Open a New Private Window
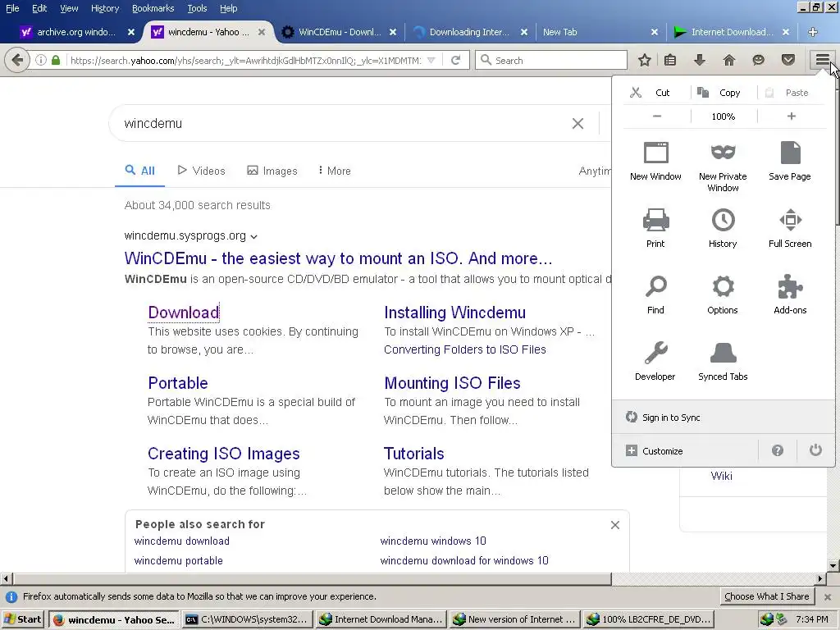Screen dimensions: 840x630 pos(723,167)
